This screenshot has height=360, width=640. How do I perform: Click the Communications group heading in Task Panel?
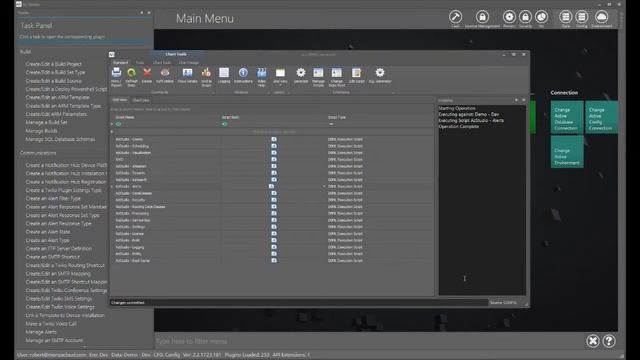tap(38, 153)
